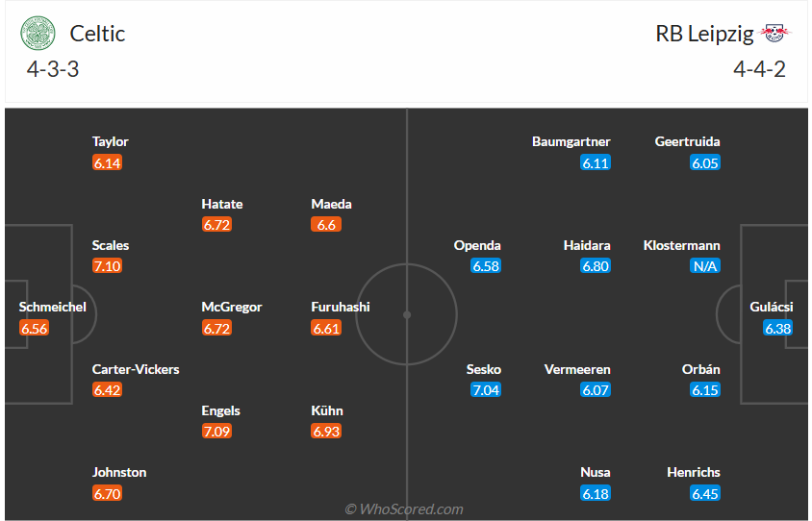Open Klostermann's N/A rating badge

click(x=705, y=266)
